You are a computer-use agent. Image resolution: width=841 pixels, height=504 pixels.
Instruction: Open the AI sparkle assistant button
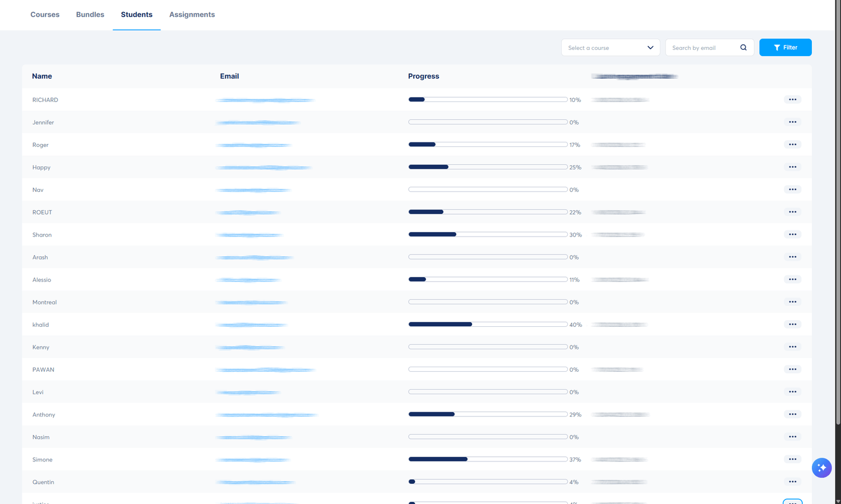(x=821, y=468)
